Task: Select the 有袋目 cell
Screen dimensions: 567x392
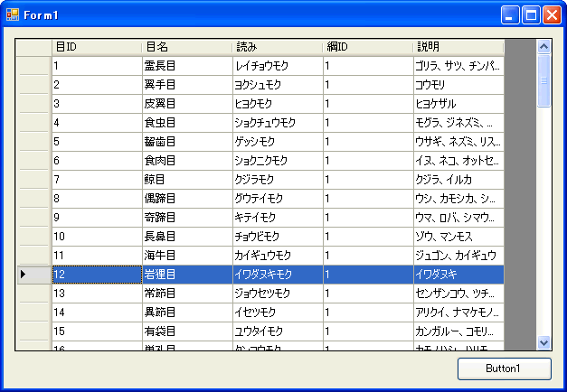Action: coord(187,331)
